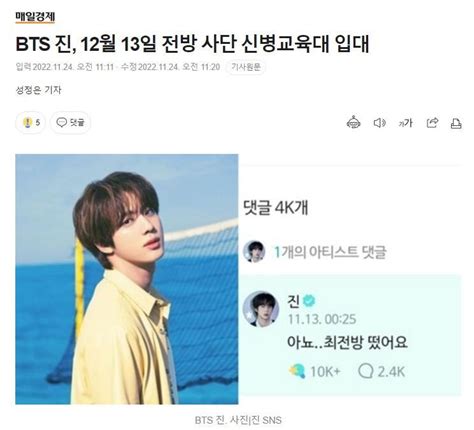This screenshot has height=430, width=474.
Task: Click the print article icon
Action: pos(456,123)
